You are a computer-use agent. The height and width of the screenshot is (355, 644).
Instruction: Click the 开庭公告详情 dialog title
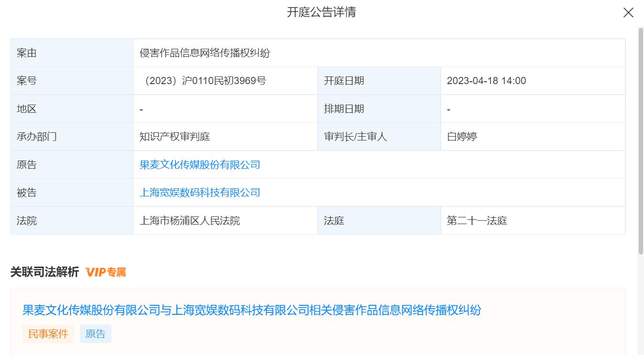tap(321, 12)
